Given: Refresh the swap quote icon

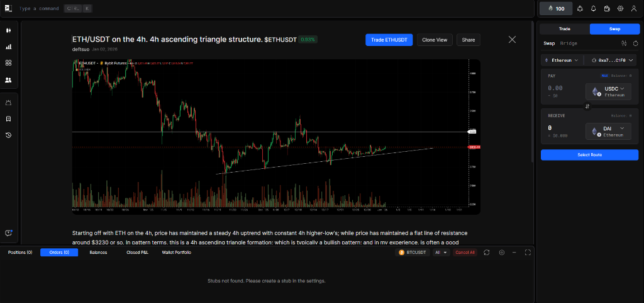Looking at the screenshot, I should [635, 43].
